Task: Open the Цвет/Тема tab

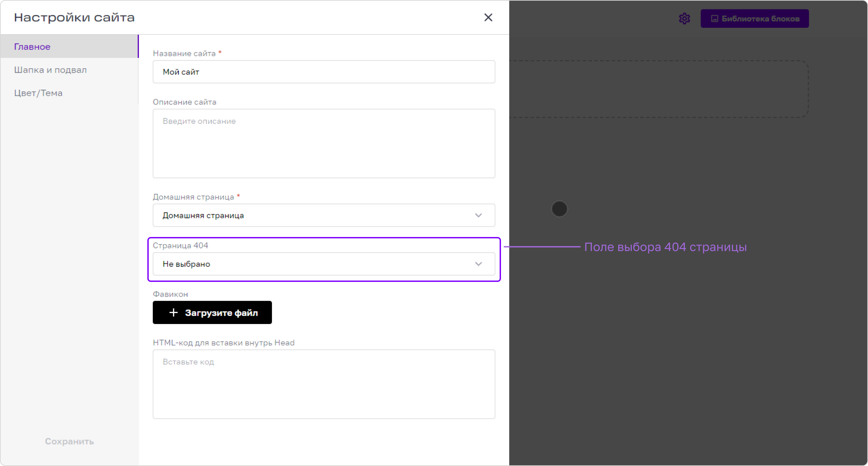Action: (69, 93)
